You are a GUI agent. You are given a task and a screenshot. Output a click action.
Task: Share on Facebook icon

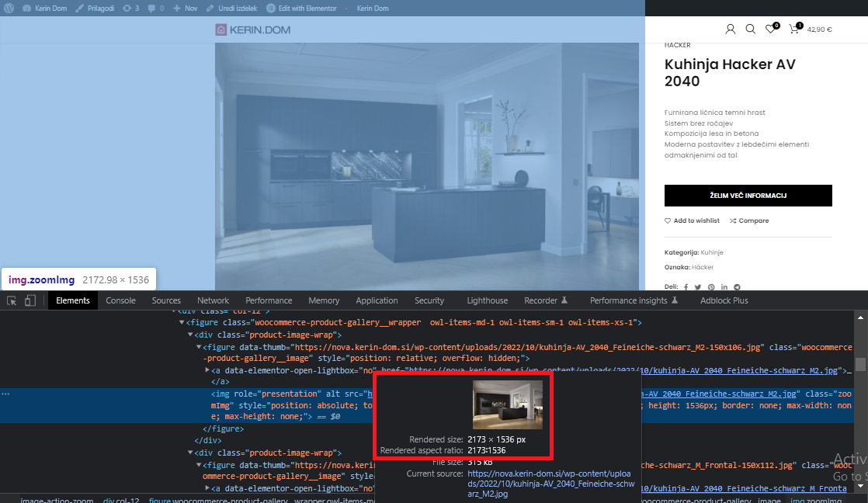point(686,287)
